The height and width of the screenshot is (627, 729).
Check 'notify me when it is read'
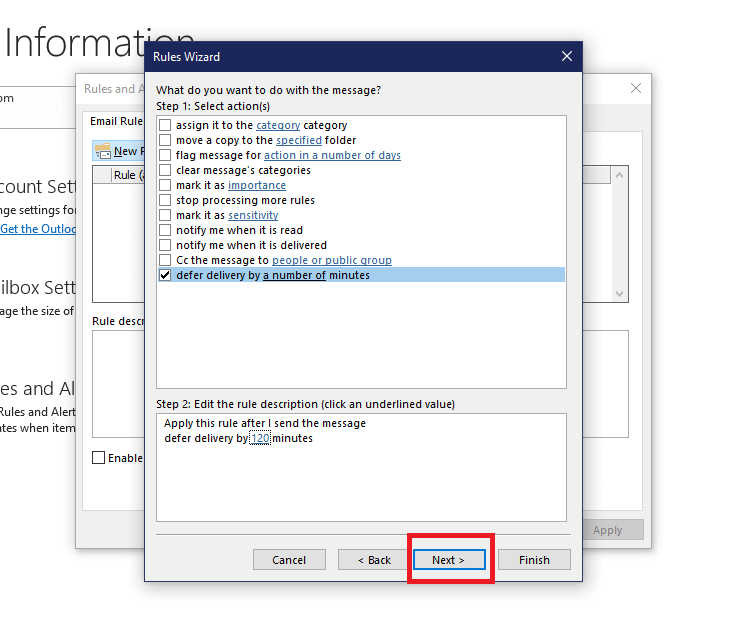[x=165, y=230]
